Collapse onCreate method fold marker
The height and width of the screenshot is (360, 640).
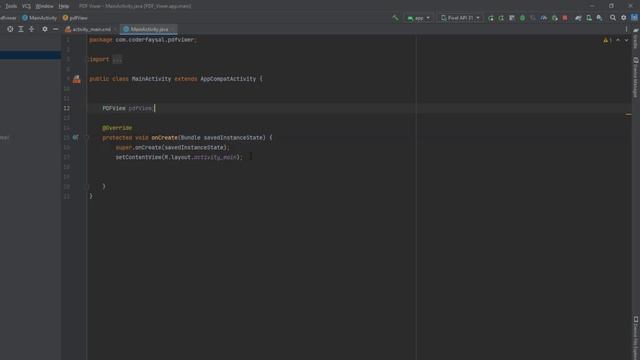87,138
